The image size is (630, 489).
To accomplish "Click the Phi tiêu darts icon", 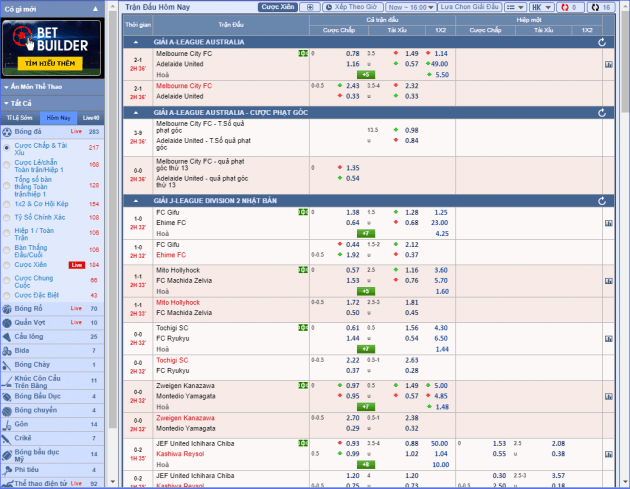I will click(x=7, y=470).
